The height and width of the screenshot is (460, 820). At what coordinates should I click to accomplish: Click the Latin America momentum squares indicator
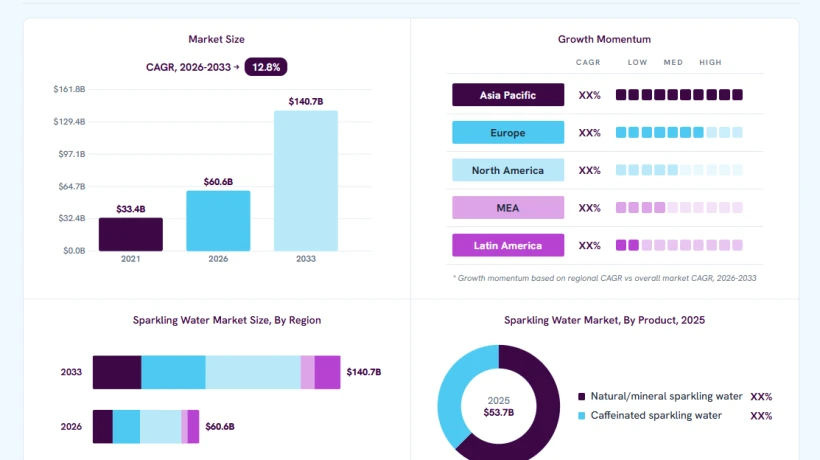click(679, 245)
